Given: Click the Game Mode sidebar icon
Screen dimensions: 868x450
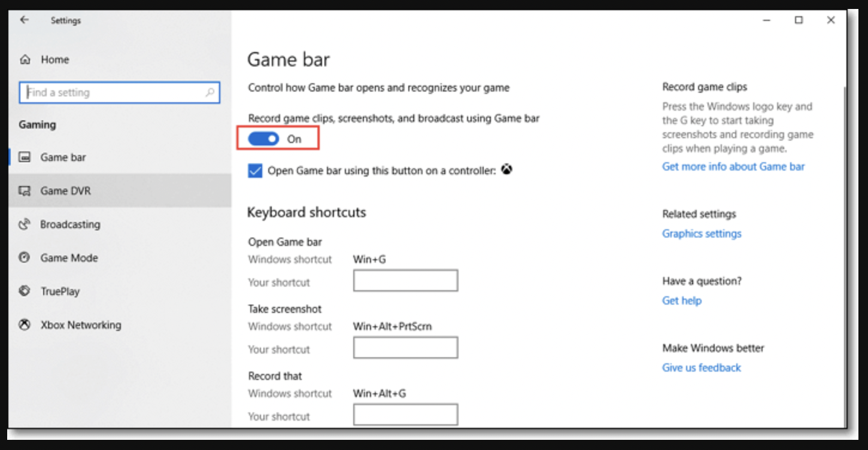Looking at the screenshot, I should tap(25, 258).
